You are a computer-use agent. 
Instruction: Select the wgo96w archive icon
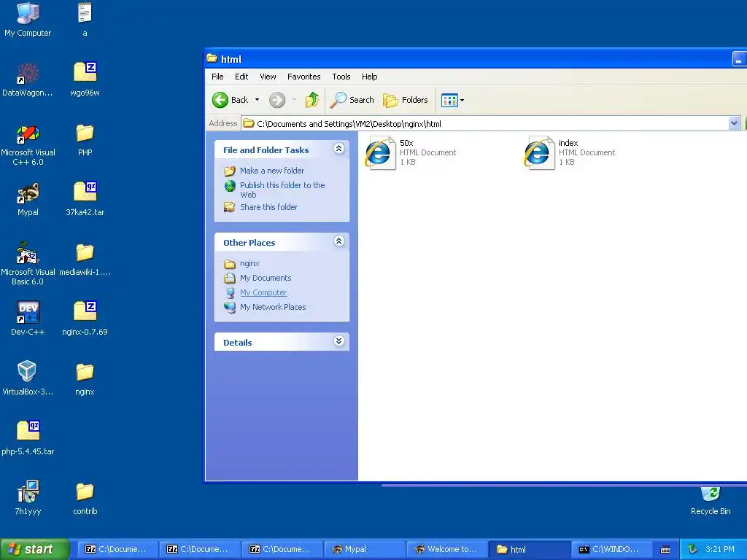click(85, 79)
